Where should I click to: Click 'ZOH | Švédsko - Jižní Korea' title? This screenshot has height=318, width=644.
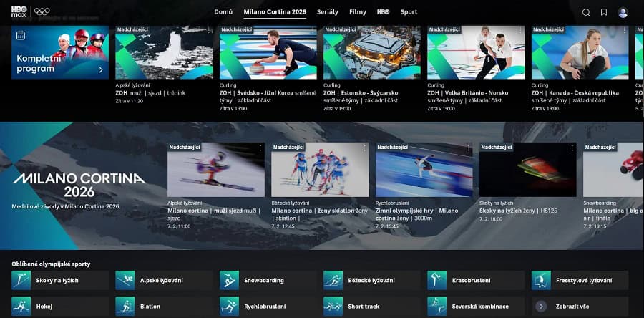tap(256, 93)
